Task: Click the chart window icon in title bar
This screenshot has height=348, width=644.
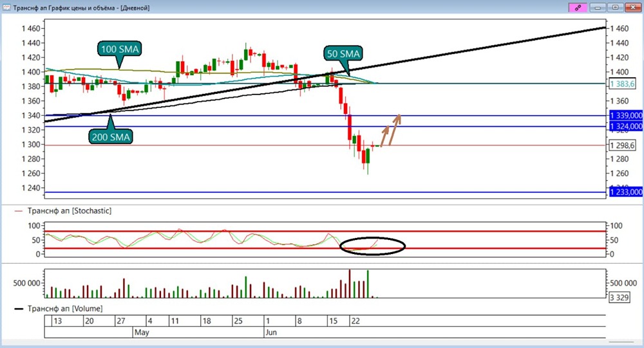Action: [6, 7]
